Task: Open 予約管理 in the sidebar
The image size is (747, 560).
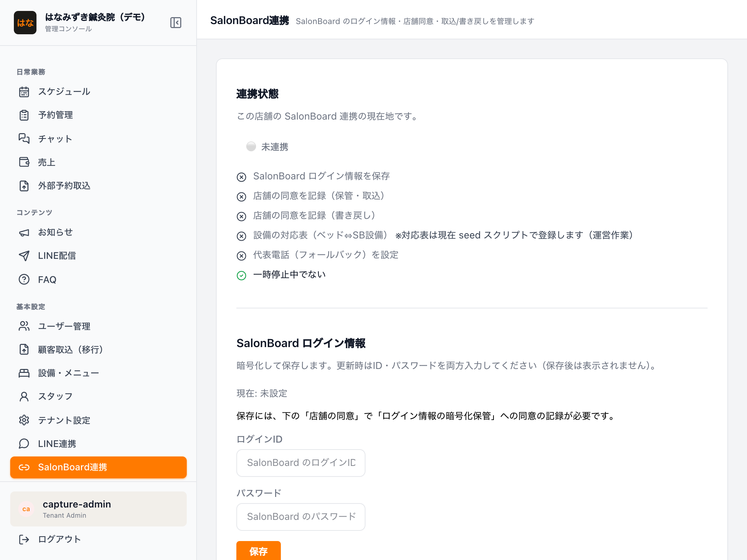Action: pyautogui.click(x=98, y=115)
